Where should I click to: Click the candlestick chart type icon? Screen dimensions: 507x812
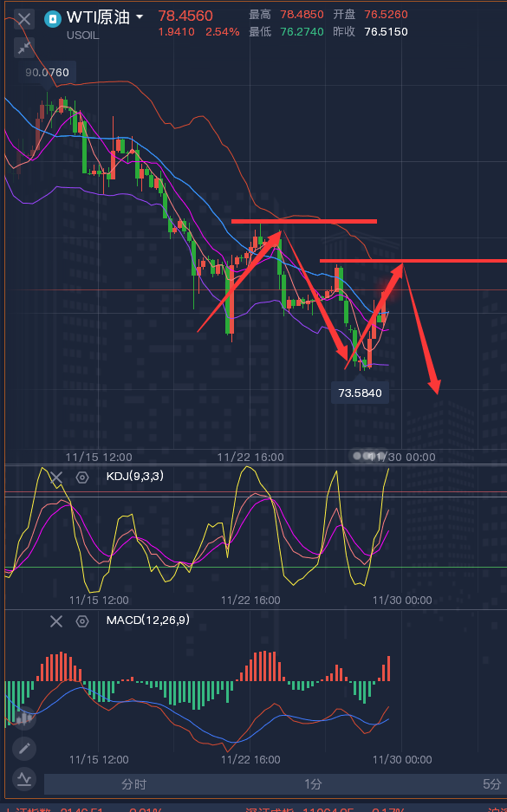tap(23, 718)
